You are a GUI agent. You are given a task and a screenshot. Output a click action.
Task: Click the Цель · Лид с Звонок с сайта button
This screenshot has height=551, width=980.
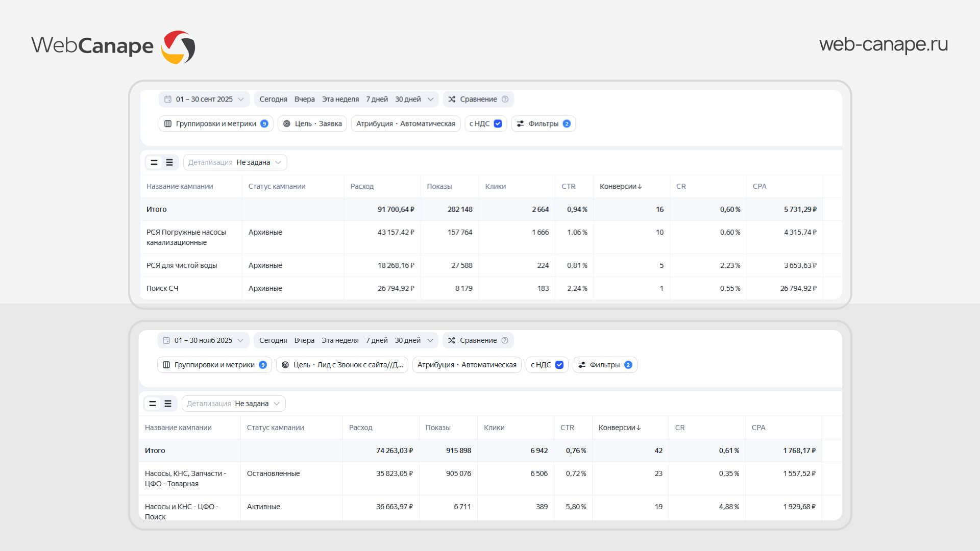tap(342, 365)
